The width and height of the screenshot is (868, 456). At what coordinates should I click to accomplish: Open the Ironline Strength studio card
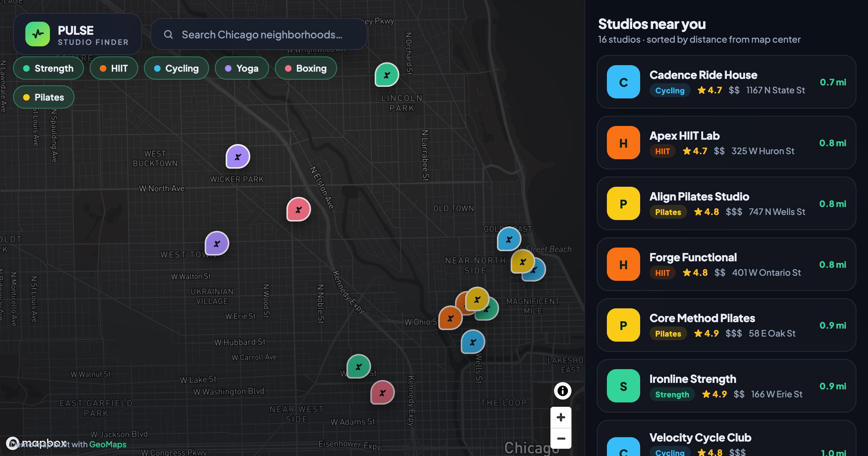pyautogui.click(x=726, y=386)
